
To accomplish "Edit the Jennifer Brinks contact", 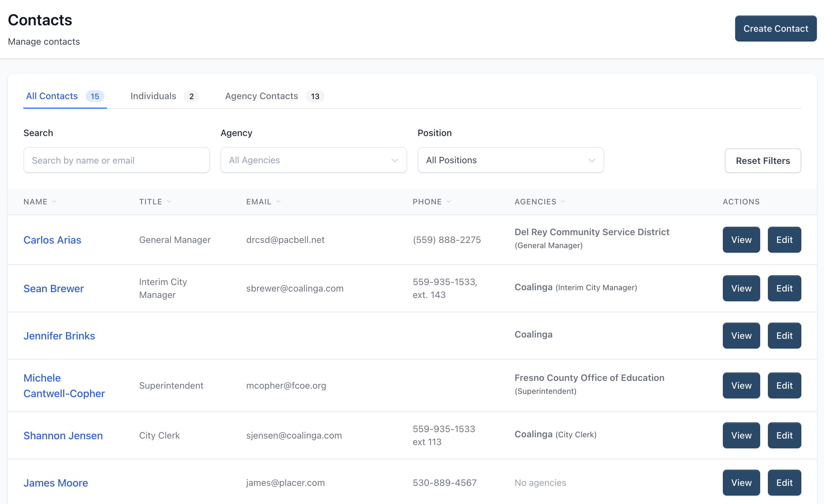I will coord(784,336).
